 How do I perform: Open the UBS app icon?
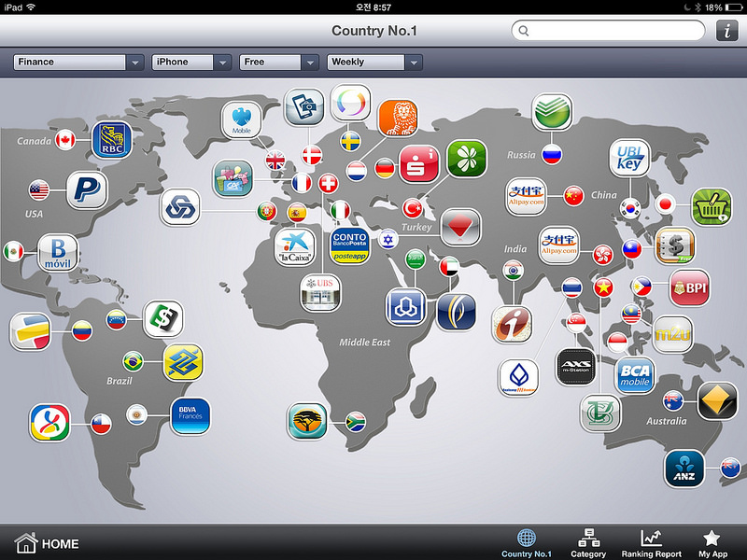tap(320, 292)
